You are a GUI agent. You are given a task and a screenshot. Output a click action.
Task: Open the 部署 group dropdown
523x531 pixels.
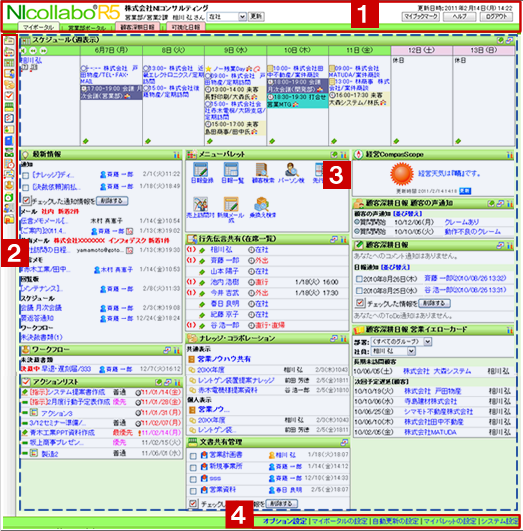(401, 341)
